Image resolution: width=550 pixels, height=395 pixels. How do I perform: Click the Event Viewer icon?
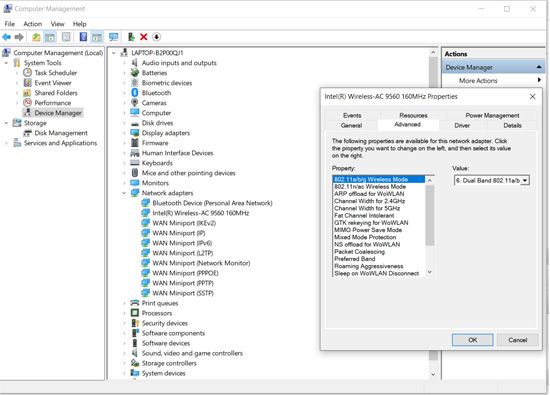coord(27,83)
